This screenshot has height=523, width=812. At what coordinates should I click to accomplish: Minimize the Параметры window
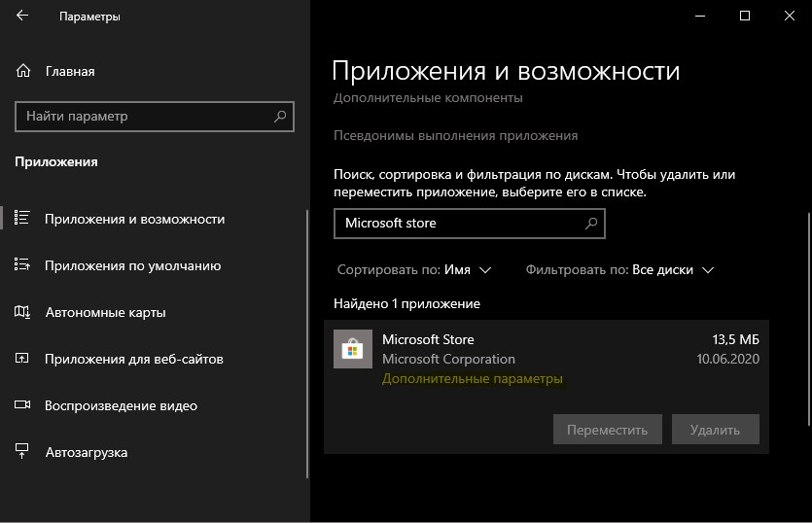700,16
